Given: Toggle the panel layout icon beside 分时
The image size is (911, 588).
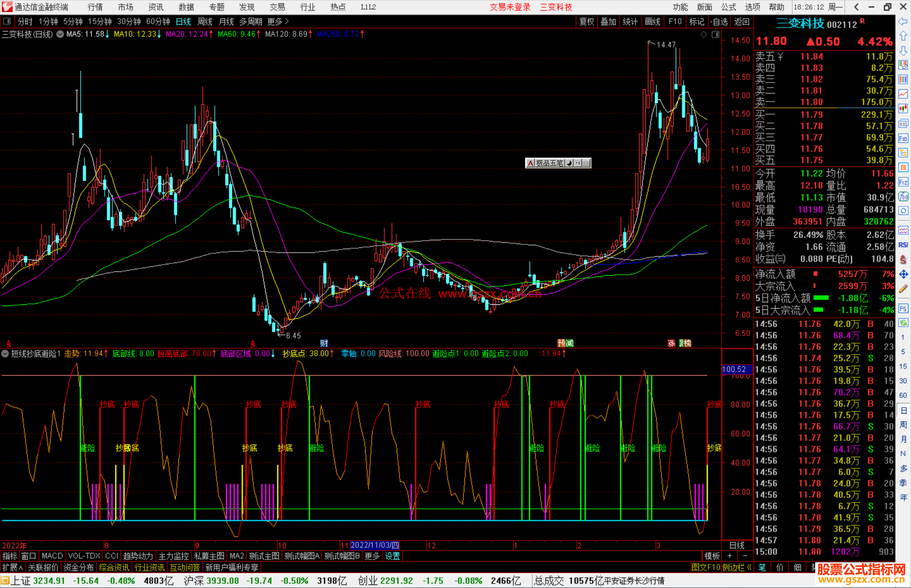Looking at the screenshot, I should (x=7, y=21).
